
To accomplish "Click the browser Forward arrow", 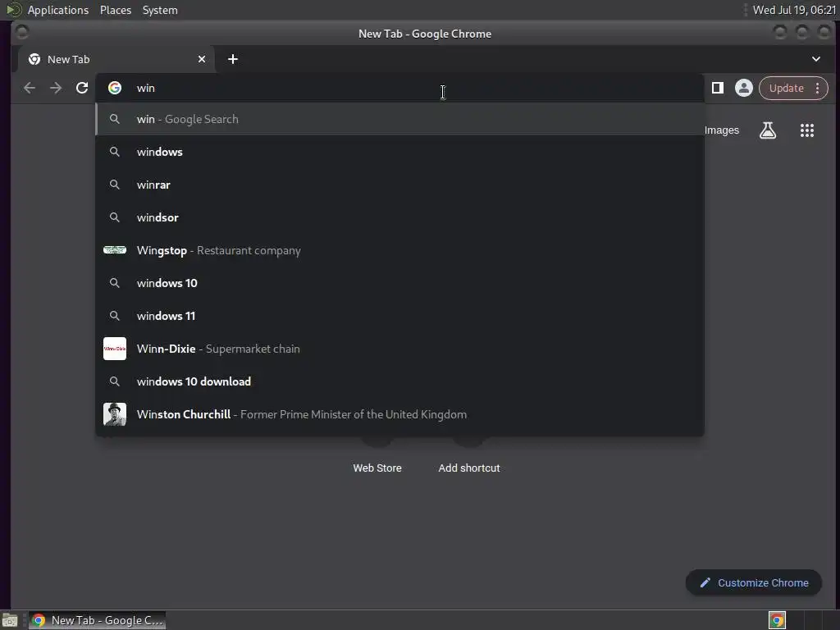I will 56,88.
